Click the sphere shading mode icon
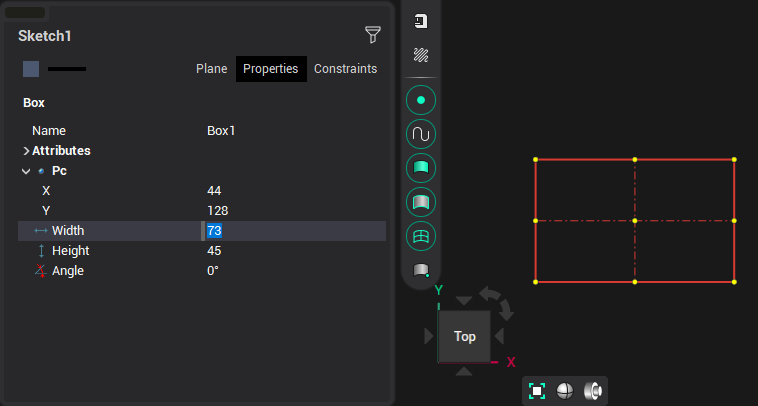The height and width of the screenshot is (406, 758). [x=565, y=391]
